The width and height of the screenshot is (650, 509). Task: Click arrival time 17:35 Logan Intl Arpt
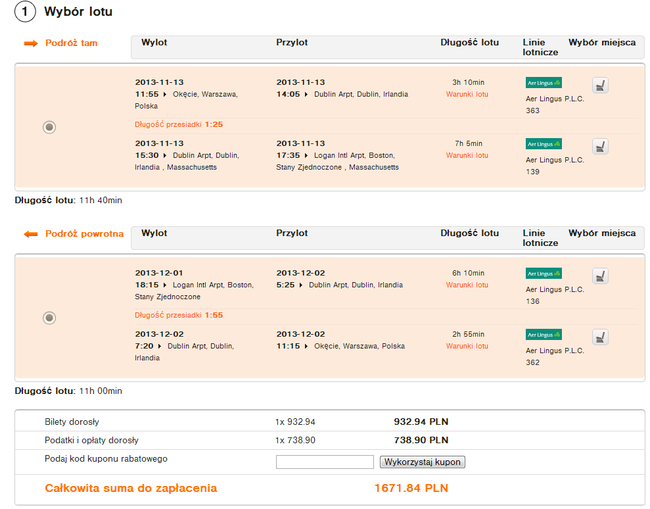click(x=337, y=161)
